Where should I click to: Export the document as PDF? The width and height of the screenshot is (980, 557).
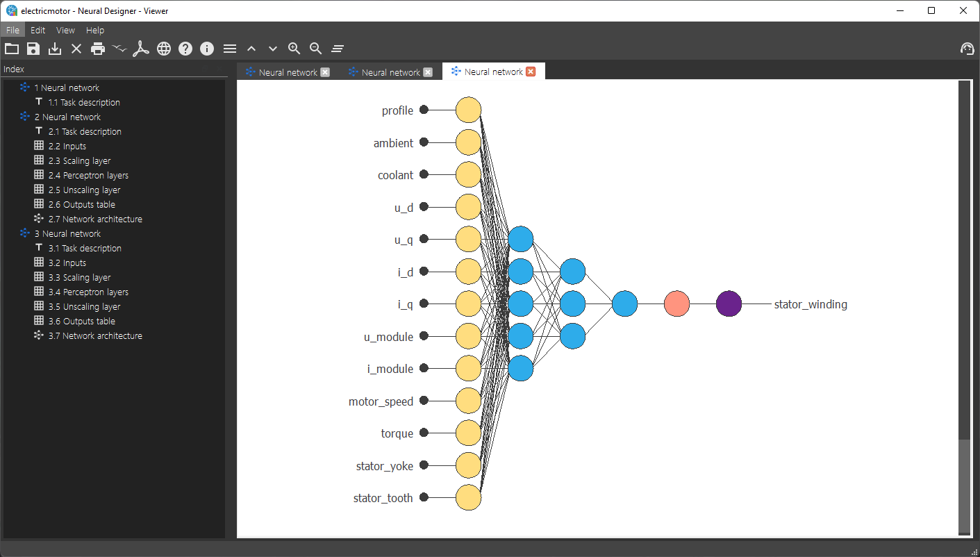click(141, 48)
